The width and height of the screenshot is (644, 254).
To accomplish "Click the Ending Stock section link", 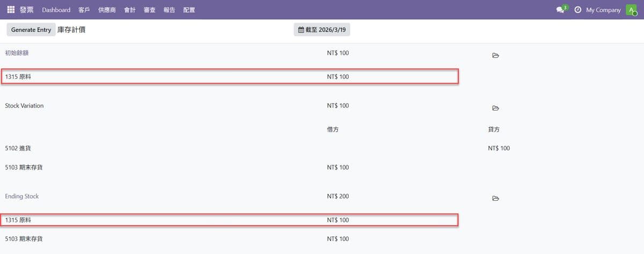I will pyautogui.click(x=22, y=196).
